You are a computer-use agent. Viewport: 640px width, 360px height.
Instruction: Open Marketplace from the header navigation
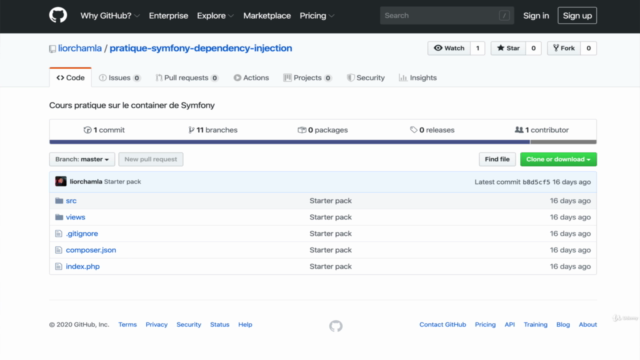[267, 16]
